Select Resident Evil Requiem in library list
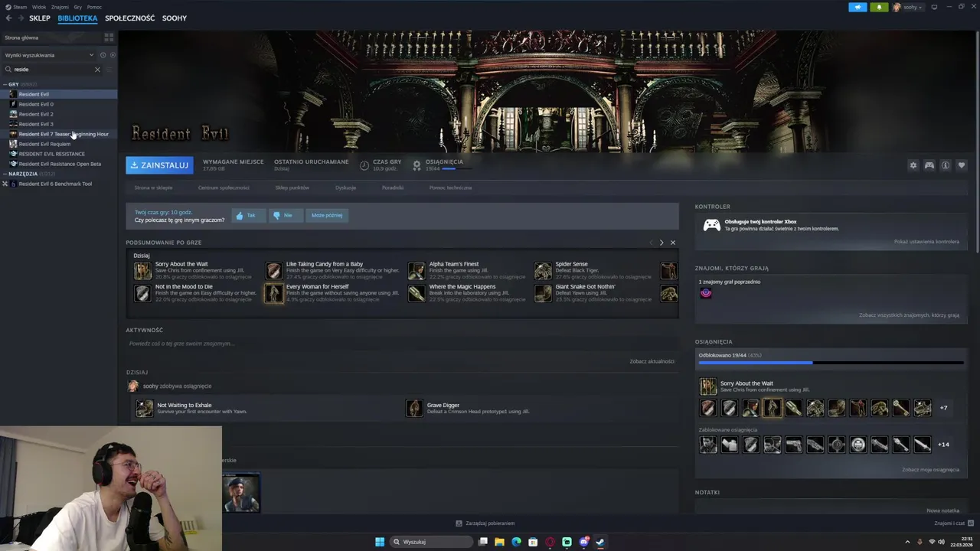Viewport: 980px width, 551px height. (44, 144)
